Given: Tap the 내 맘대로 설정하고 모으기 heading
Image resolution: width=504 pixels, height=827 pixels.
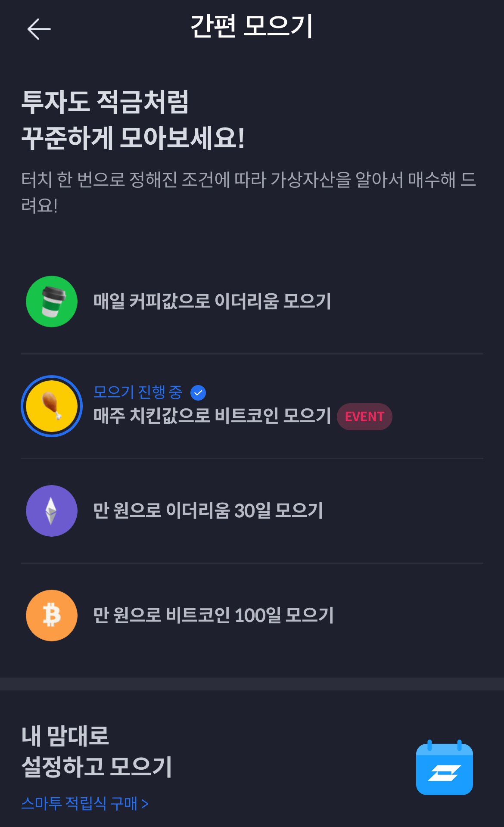Looking at the screenshot, I should point(97,751).
